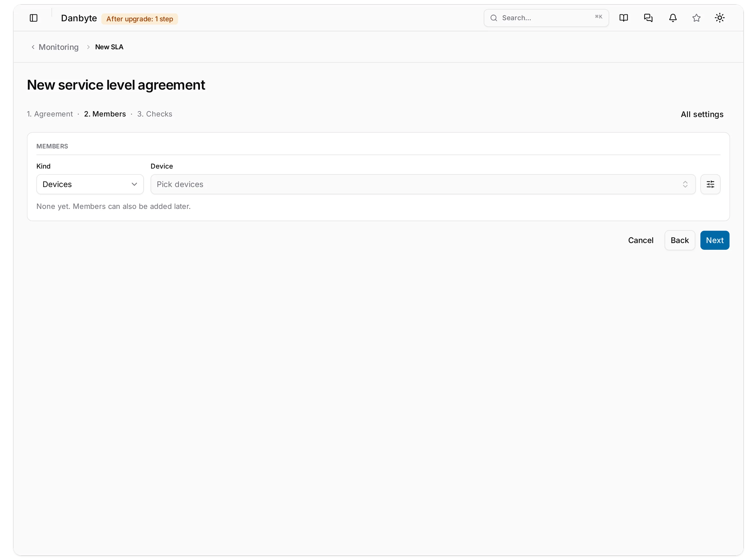Open notifications bell
Viewport: 748px width, 560px height.
673,18
